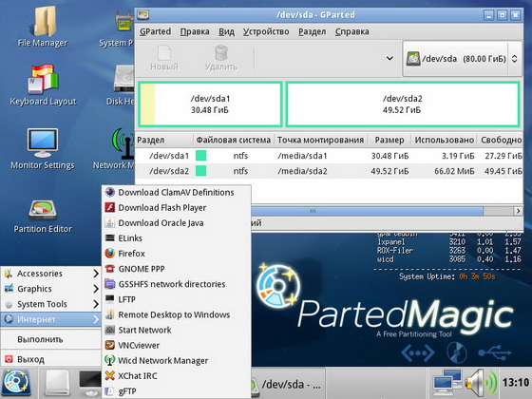Expand the System Tools submenu
The width and height of the screenshot is (532, 399).
51,304
